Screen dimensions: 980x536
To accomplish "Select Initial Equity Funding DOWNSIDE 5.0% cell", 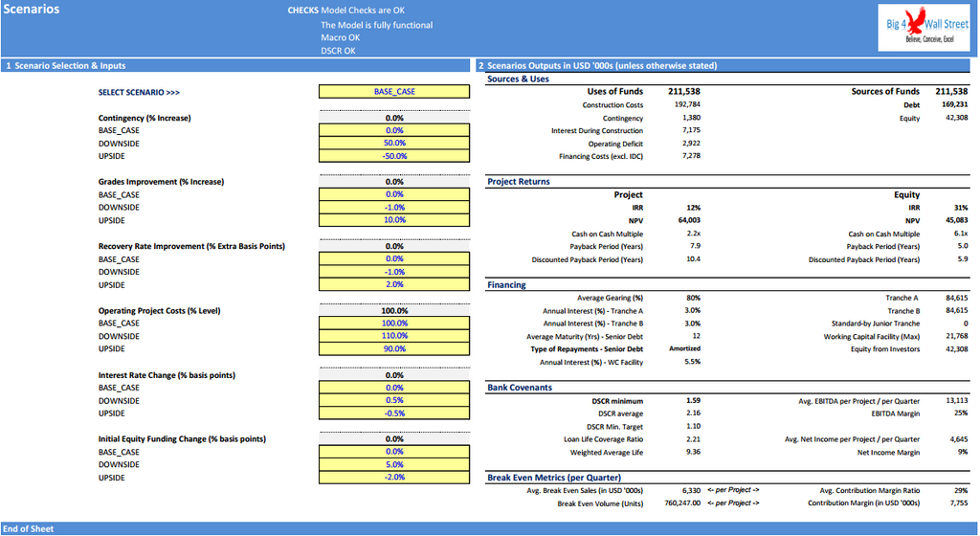I will coord(393,464).
